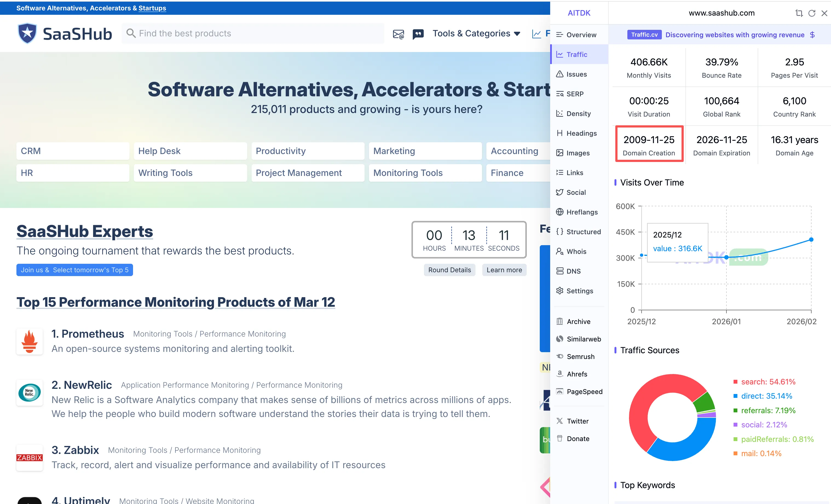This screenshot has height=504, width=831.
Task: Click the Monitoring Tools category link
Action: 408,173
